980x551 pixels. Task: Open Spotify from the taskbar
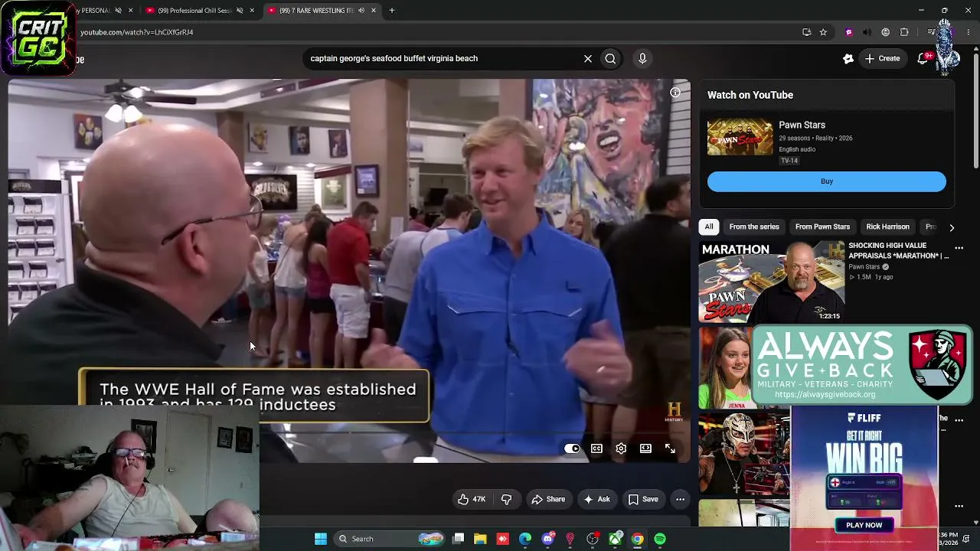[660, 539]
